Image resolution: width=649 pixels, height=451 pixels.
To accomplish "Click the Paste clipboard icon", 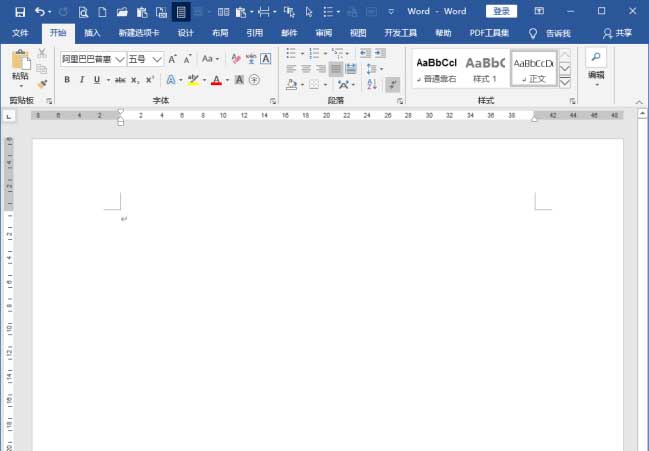I will (20, 64).
